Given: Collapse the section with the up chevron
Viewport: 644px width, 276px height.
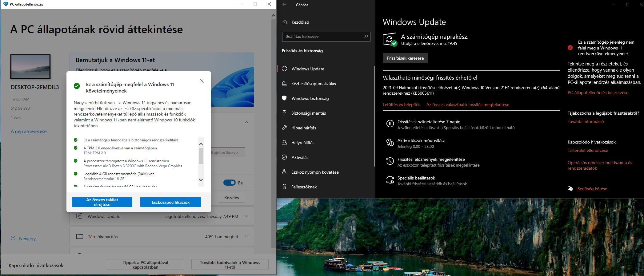Looking at the screenshot, I should tap(246, 122).
